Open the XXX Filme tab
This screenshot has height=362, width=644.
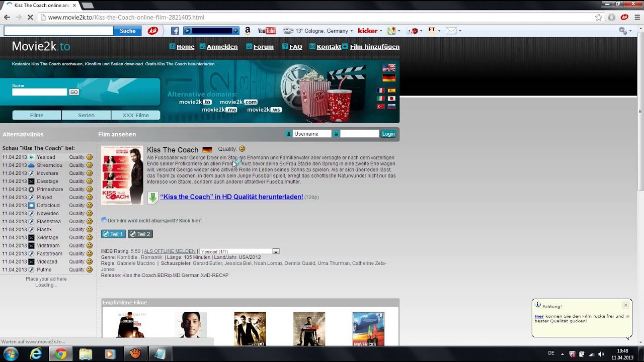135,115
